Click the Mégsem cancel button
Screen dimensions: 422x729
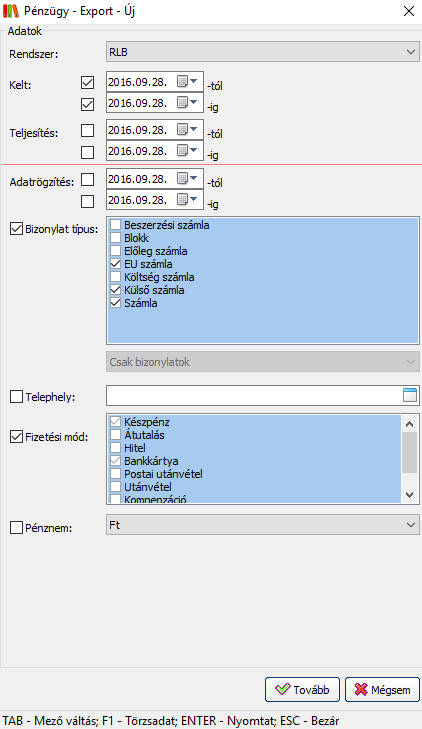point(382,689)
